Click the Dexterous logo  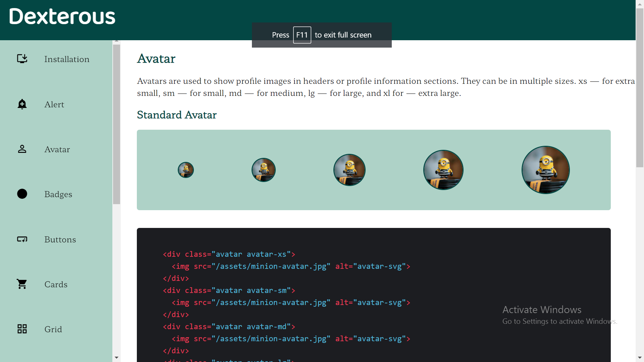click(x=62, y=16)
